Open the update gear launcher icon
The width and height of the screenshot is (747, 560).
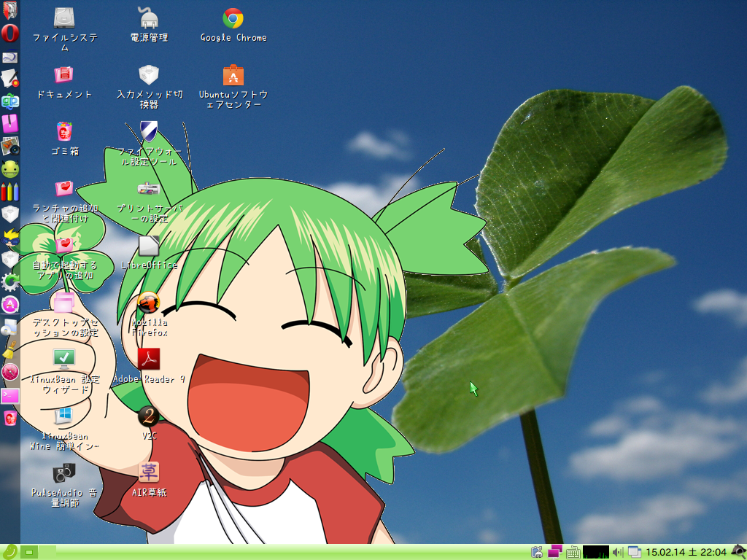click(10, 282)
